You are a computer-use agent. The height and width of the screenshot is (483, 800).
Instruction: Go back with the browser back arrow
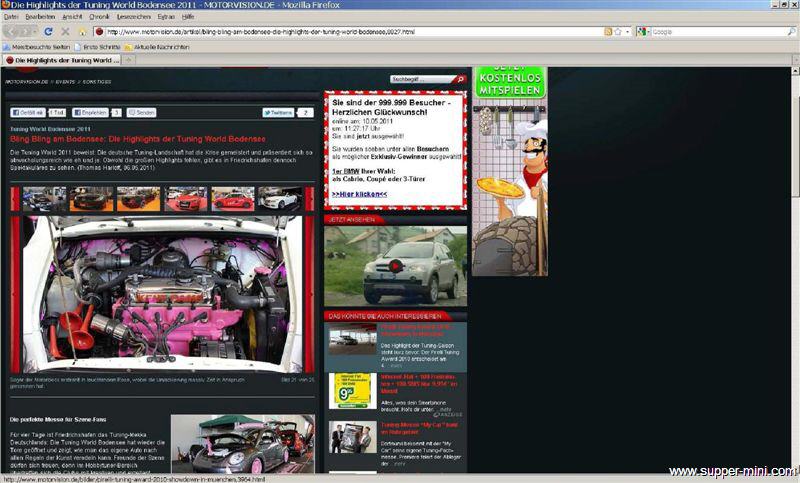[x=10, y=32]
